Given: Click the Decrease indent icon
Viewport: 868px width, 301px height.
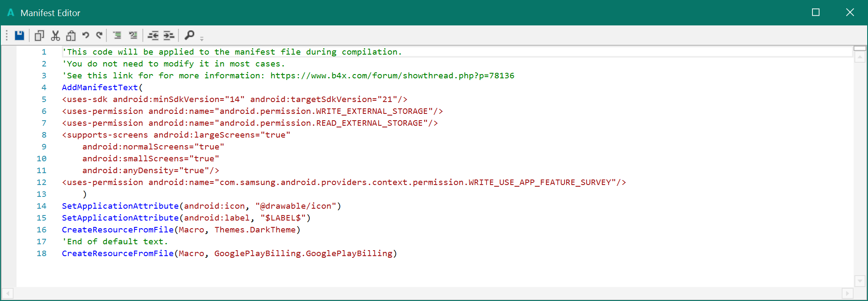Looking at the screenshot, I should (153, 36).
